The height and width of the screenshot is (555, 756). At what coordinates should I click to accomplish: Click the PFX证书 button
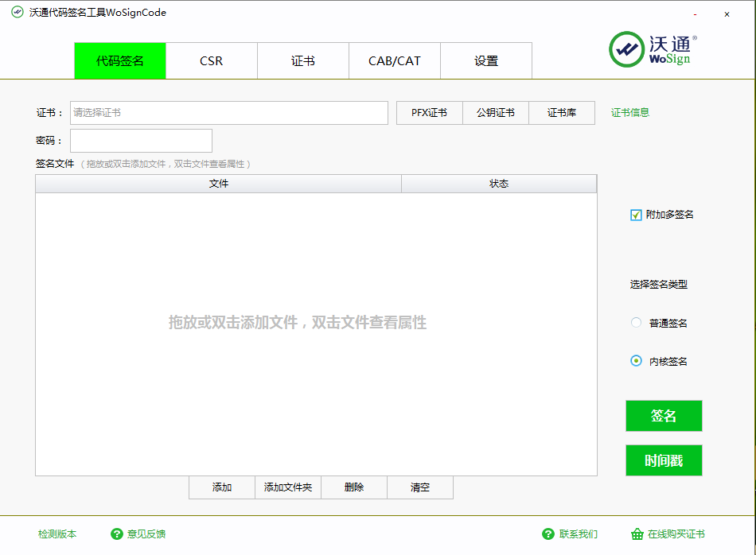429,113
